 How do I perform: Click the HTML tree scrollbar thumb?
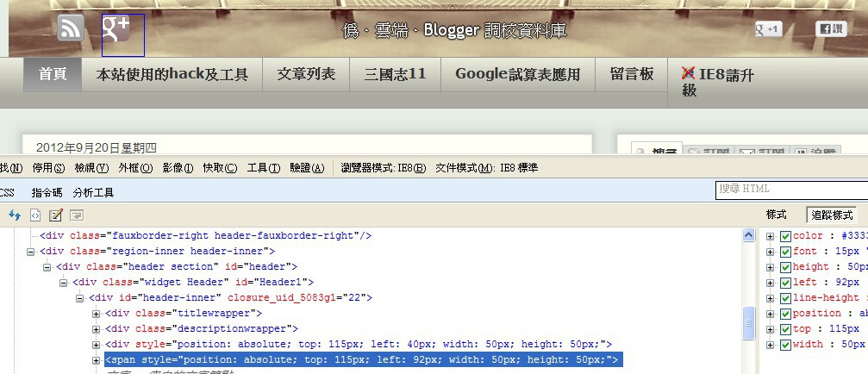coord(748,322)
